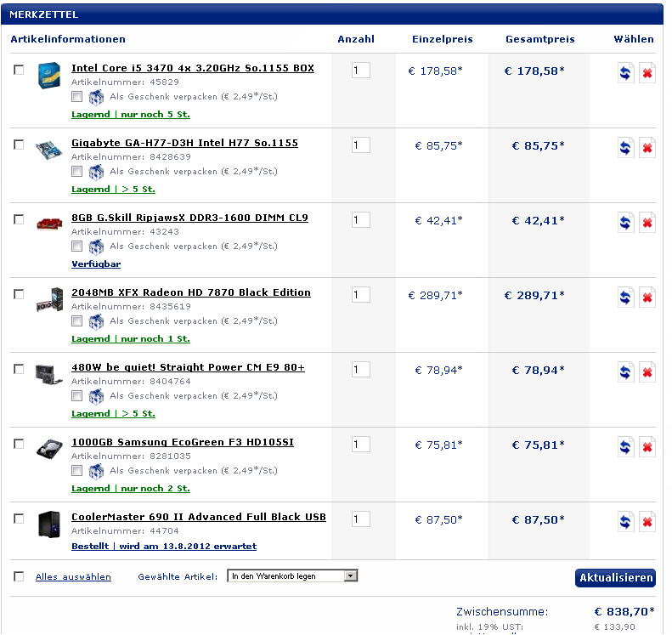Open 480W be quiet! Straight Power link
Image resolution: width=672 pixels, height=635 pixels.
[188, 367]
